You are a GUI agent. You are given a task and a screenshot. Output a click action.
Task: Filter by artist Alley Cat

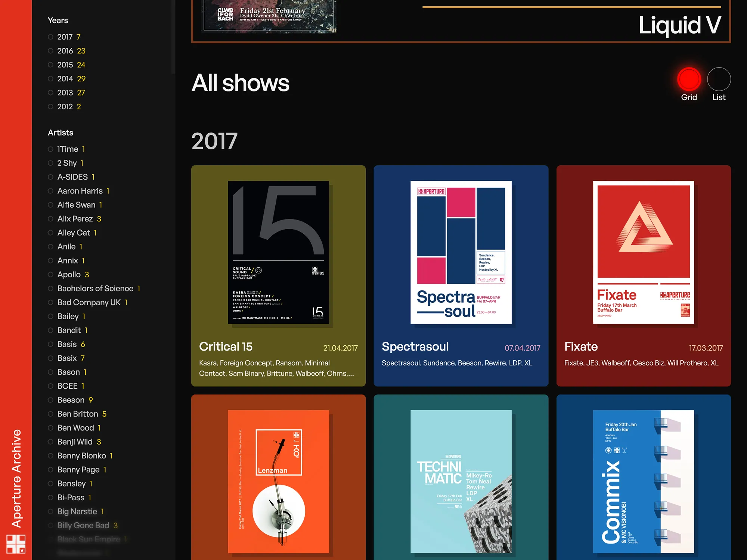tap(73, 233)
